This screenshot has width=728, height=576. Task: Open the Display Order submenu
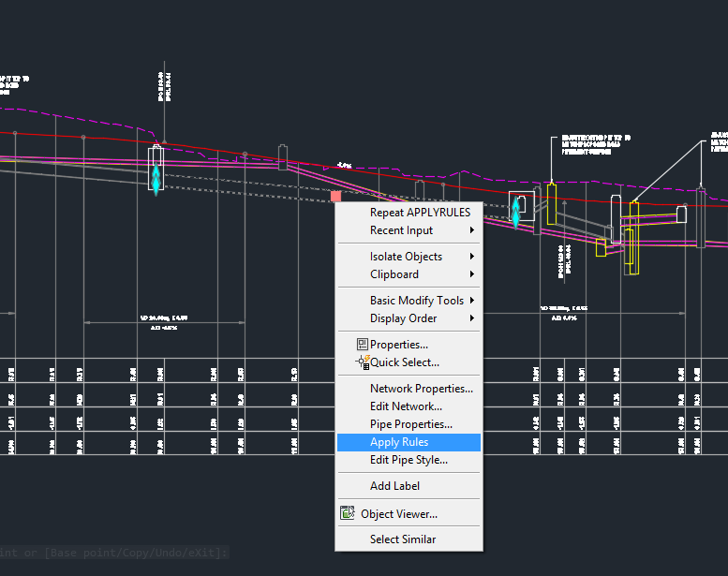(409, 318)
